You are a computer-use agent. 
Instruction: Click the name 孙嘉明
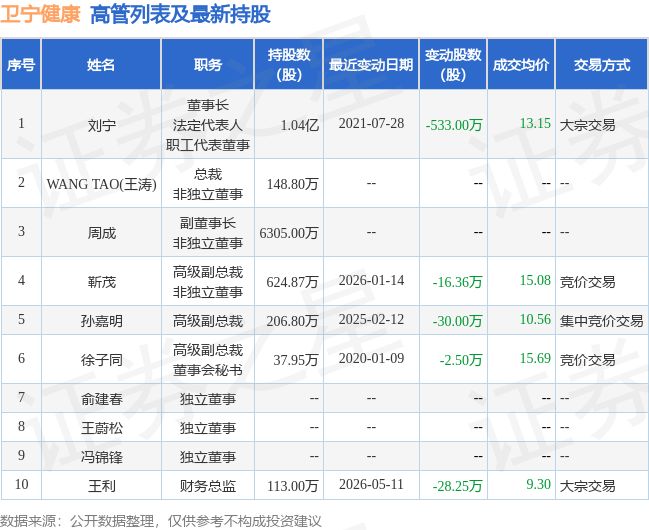click(101, 321)
